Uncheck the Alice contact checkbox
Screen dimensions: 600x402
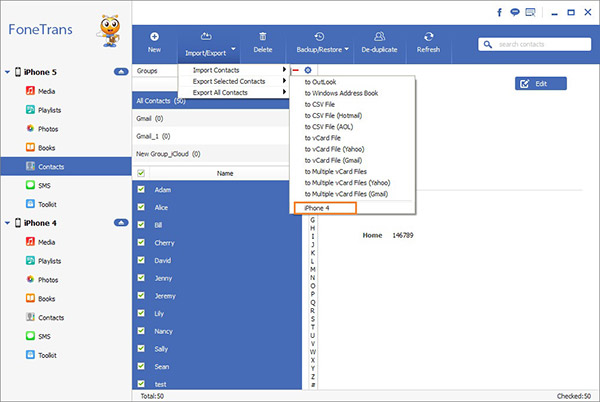[x=141, y=207]
